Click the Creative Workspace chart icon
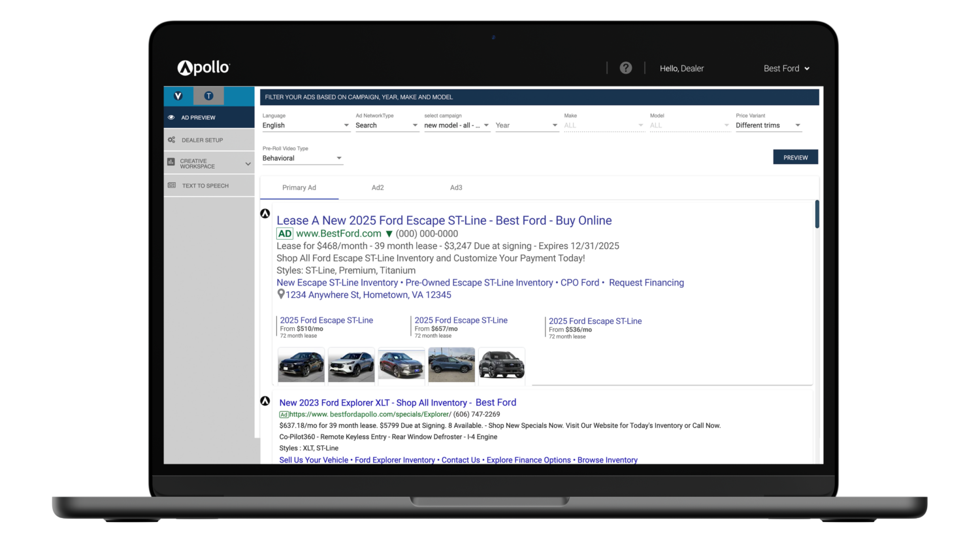 pyautogui.click(x=171, y=162)
